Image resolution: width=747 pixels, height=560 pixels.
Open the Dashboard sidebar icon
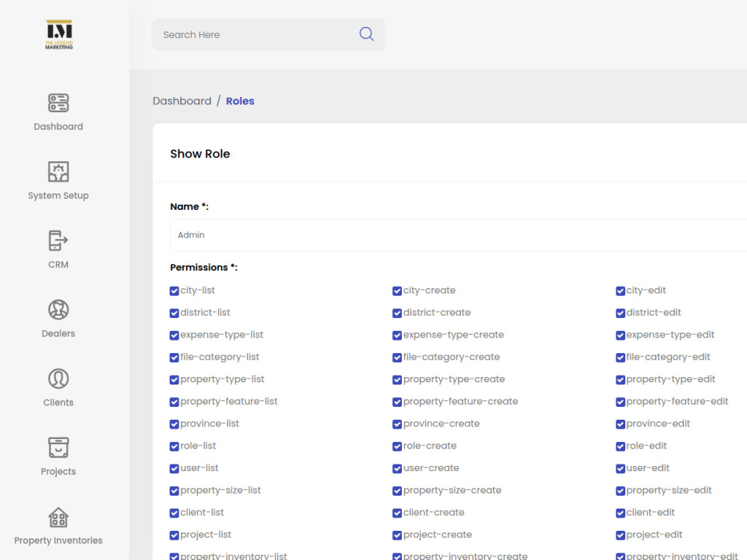[58, 103]
